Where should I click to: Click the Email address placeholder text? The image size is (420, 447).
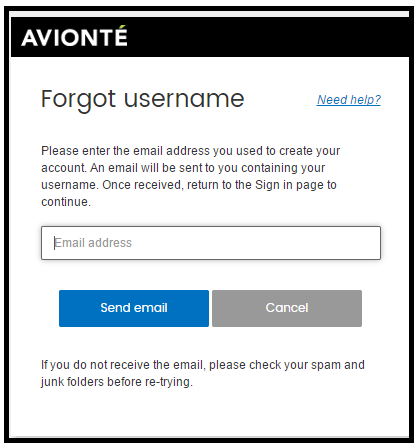tap(93, 243)
